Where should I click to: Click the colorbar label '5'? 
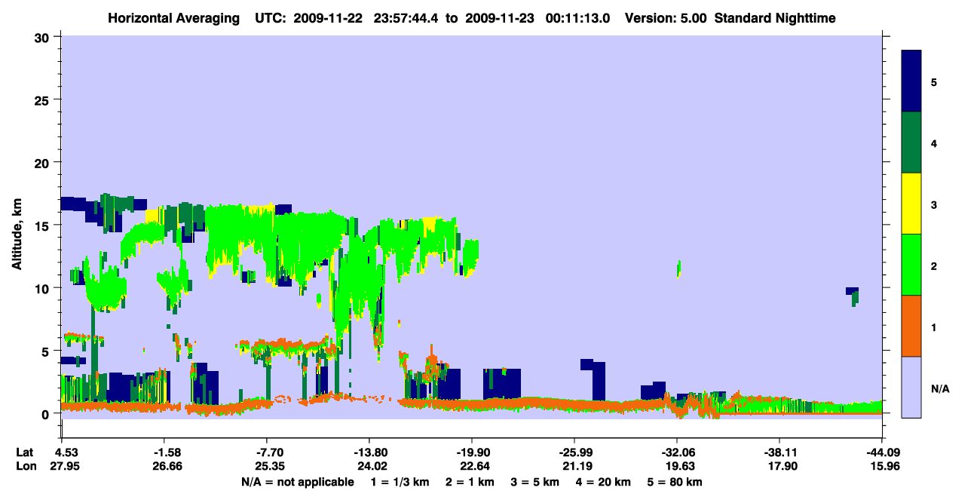(x=934, y=81)
